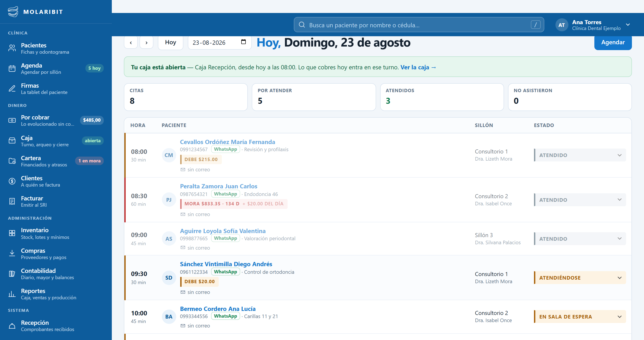Image resolution: width=644 pixels, height=340 pixels.
Task: Open patient Bermeo Cordero Ana Lucía
Action: [x=218, y=309]
